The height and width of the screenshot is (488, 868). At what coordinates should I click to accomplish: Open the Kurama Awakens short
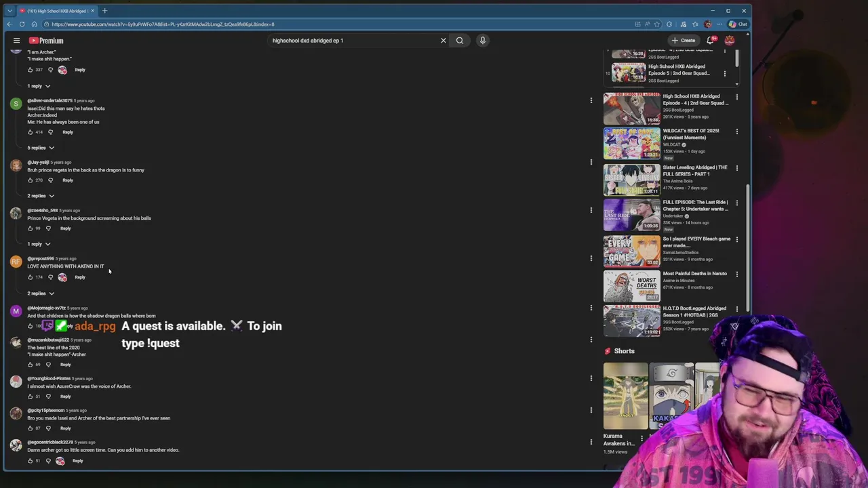625,396
